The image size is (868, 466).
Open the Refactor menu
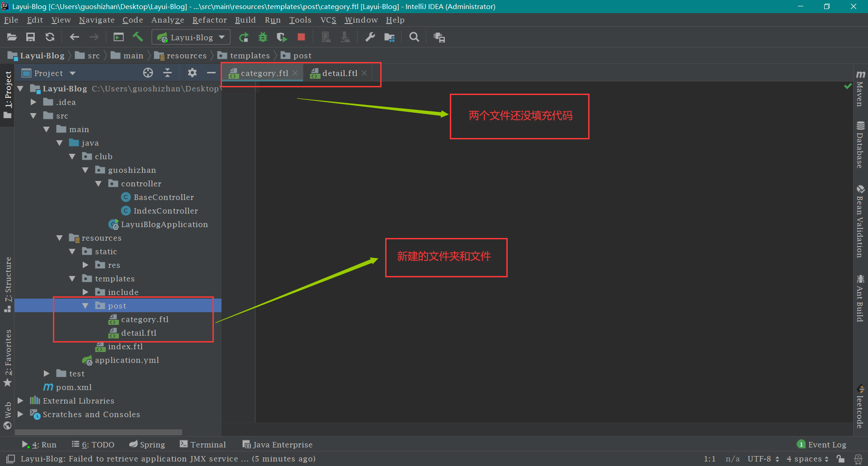coord(209,20)
